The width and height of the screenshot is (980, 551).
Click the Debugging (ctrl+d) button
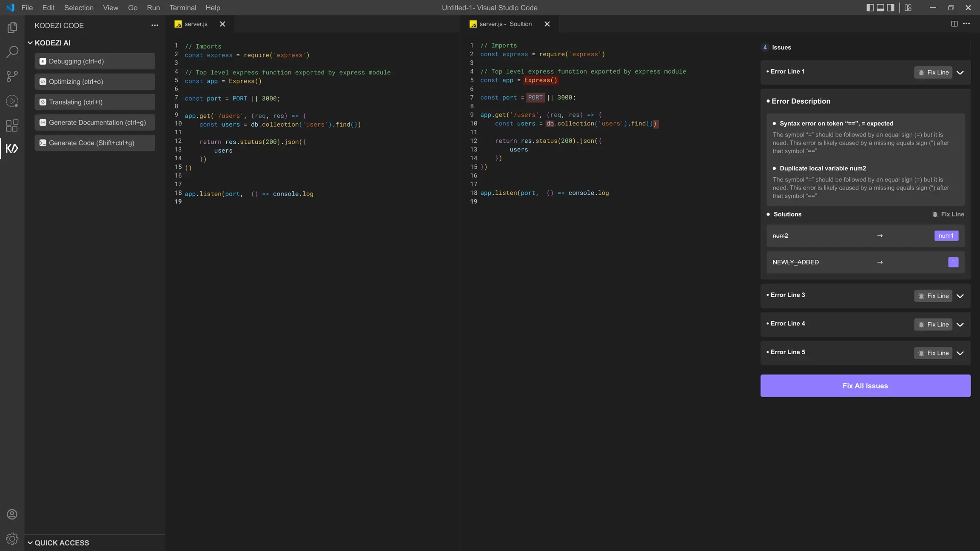coord(95,61)
